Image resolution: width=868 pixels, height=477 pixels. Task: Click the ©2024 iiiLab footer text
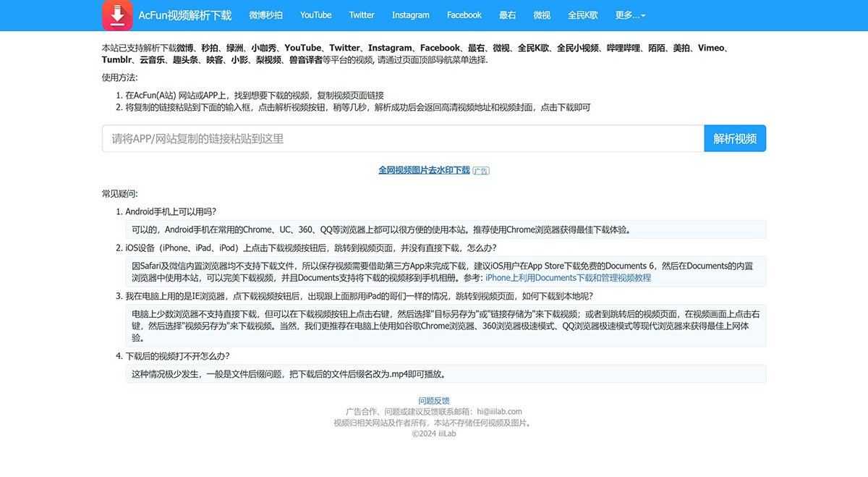coord(434,433)
